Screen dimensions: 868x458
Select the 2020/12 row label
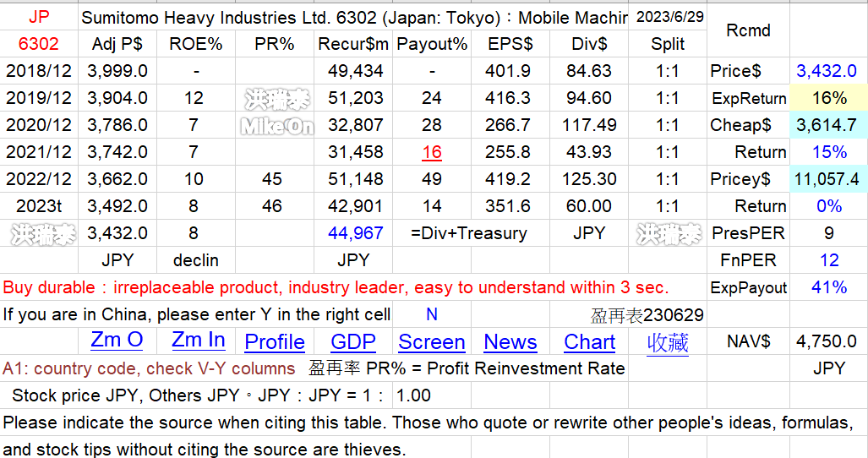tap(39, 125)
